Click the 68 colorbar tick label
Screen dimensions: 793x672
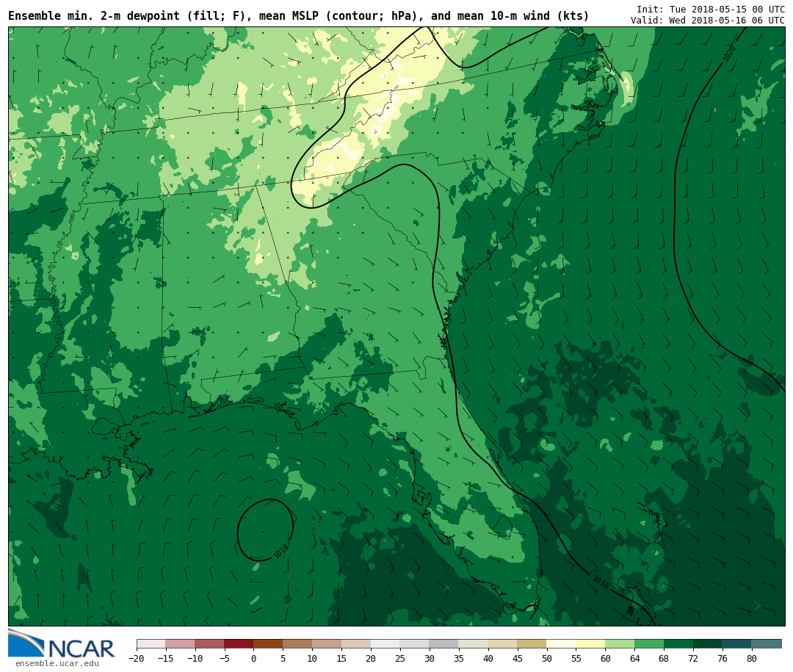pyautogui.click(x=664, y=658)
